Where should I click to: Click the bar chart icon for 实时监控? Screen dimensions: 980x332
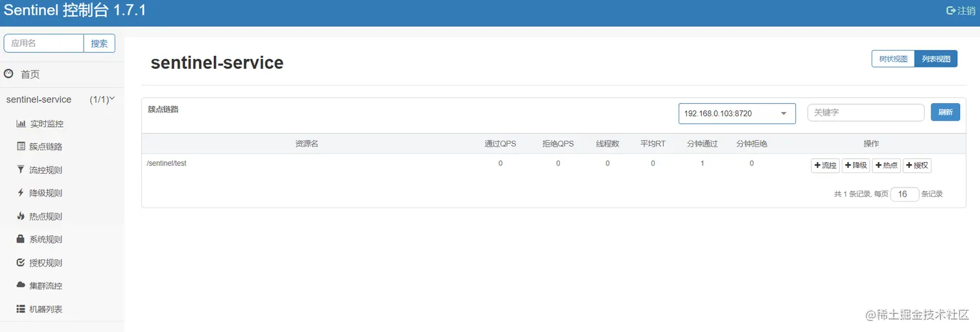click(21, 123)
